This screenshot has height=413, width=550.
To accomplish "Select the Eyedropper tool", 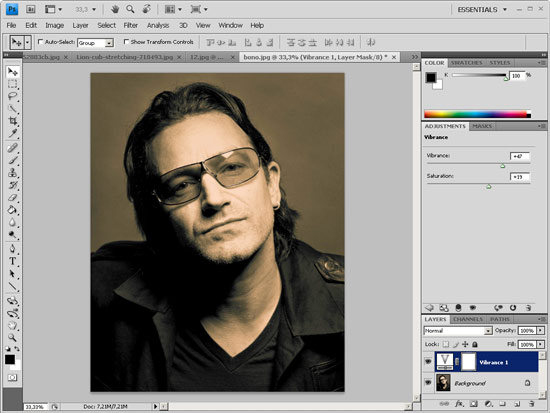I will pos(13,133).
